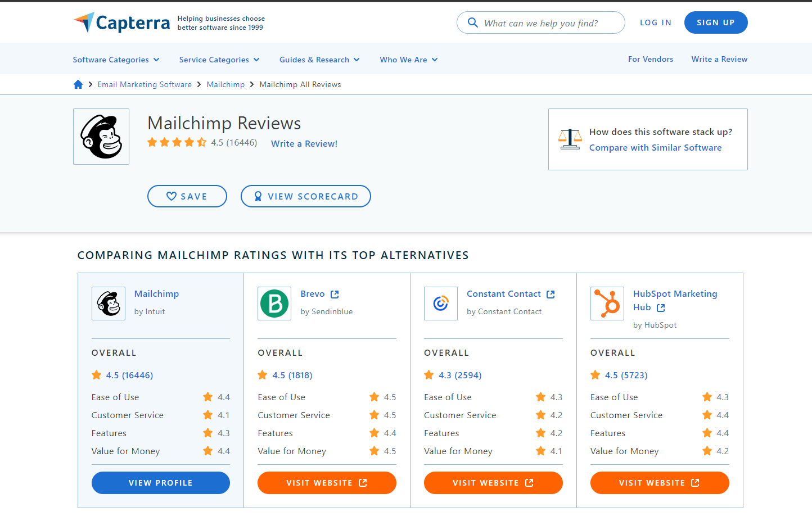Click the search magnifier icon

pyautogui.click(x=473, y=22)
